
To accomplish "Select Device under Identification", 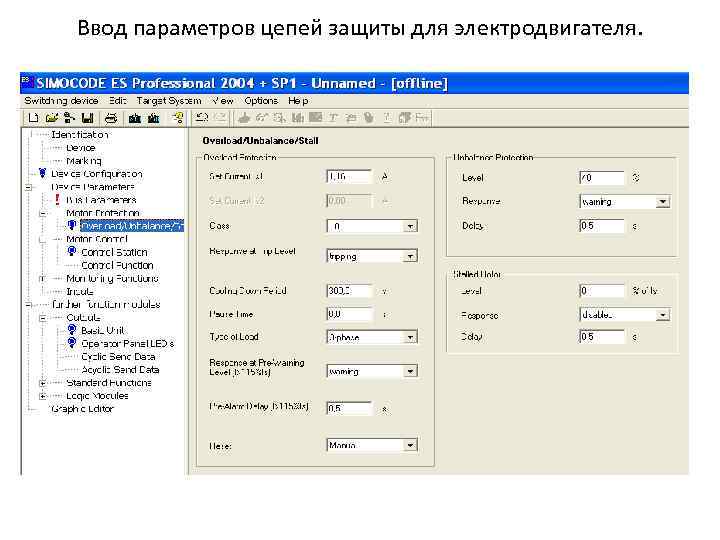I will pos(81,148).
